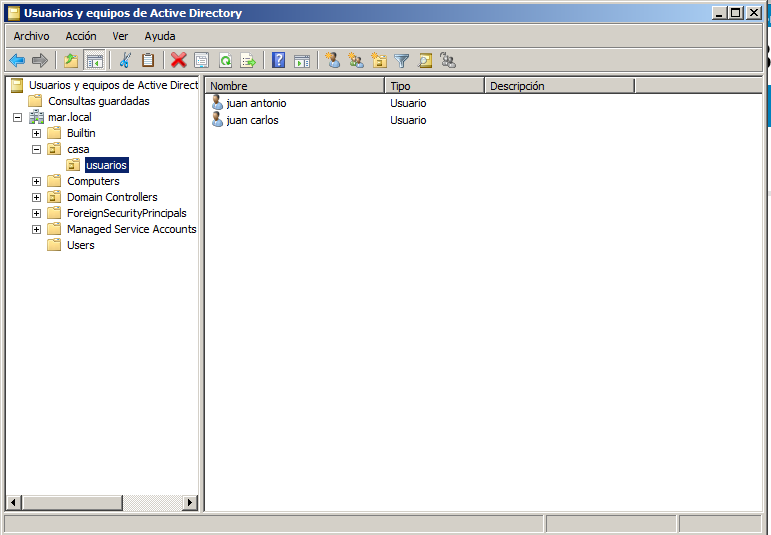This screenshot has width=771, height=535.
Task: Create new organizational unit from toolbar
Action: coord(379,61)
